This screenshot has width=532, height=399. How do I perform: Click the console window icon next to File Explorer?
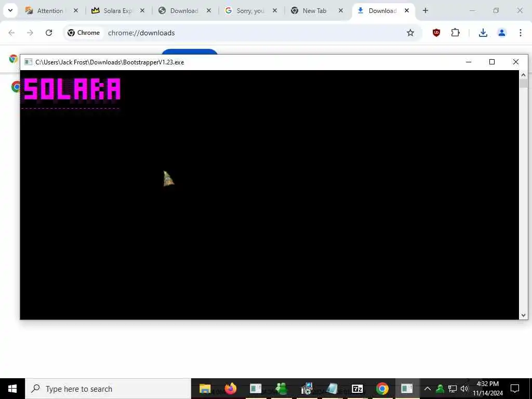pos(256,389)
